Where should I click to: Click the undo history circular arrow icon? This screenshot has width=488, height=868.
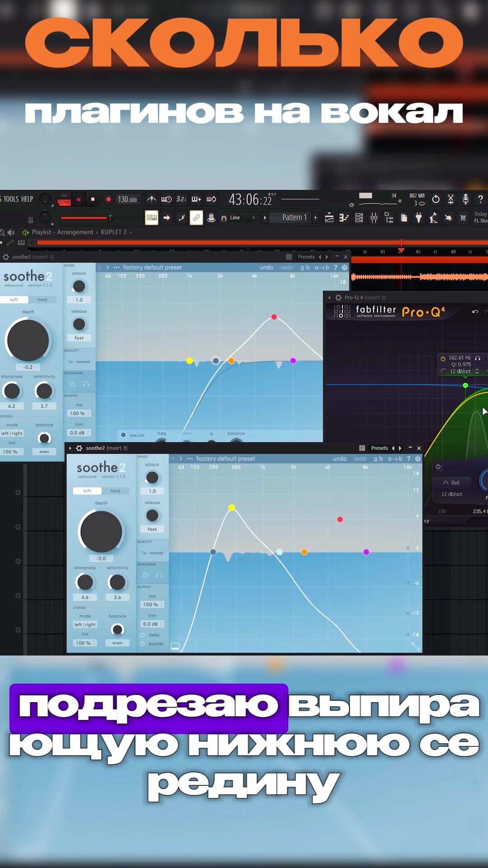[436, 199]
